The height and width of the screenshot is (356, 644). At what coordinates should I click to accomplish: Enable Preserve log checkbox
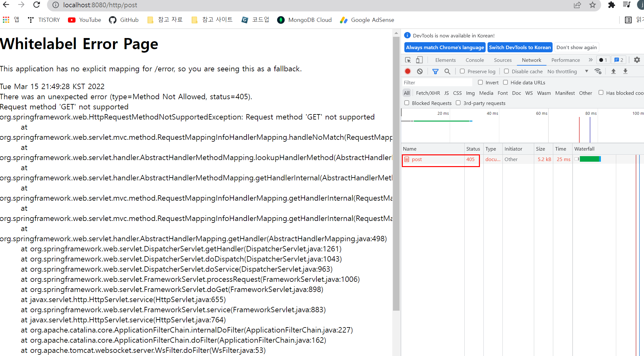462,71
